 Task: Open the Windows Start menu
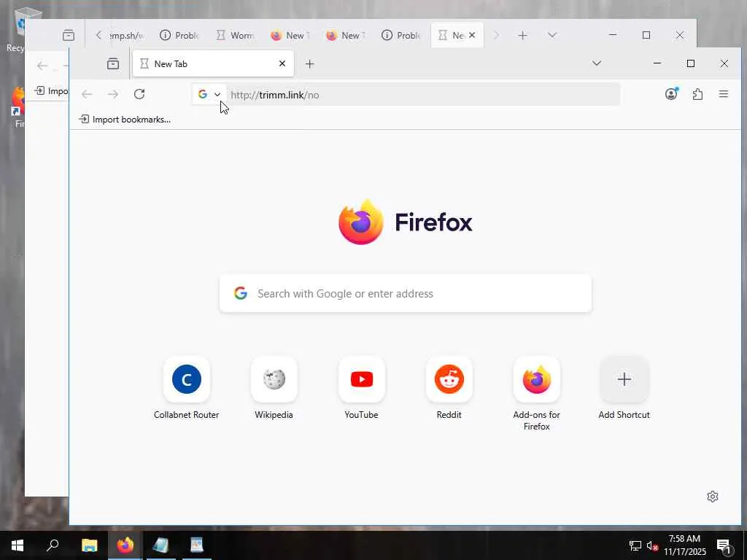(x=18, y=545)
